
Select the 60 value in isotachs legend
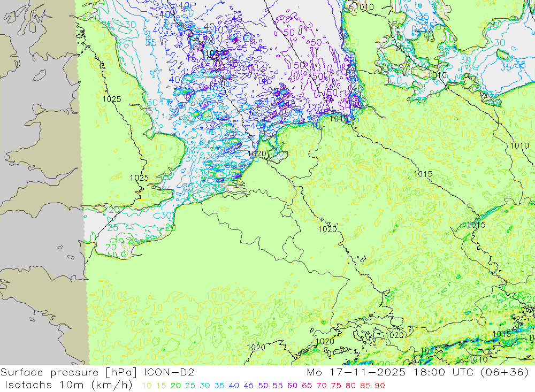point(293,386)
